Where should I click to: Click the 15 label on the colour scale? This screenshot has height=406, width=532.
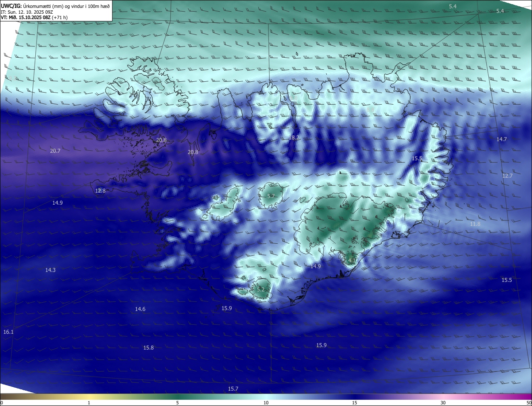tap(355, 403)
